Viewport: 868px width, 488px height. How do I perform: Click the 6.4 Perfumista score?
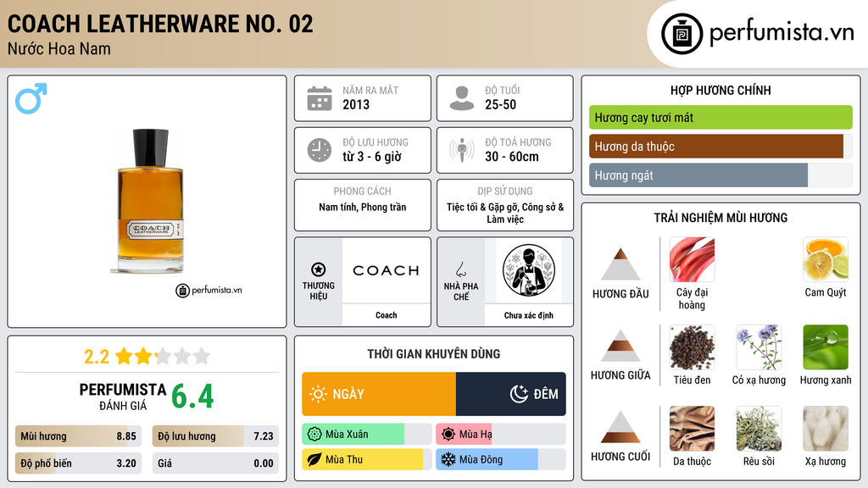point(192,396)
